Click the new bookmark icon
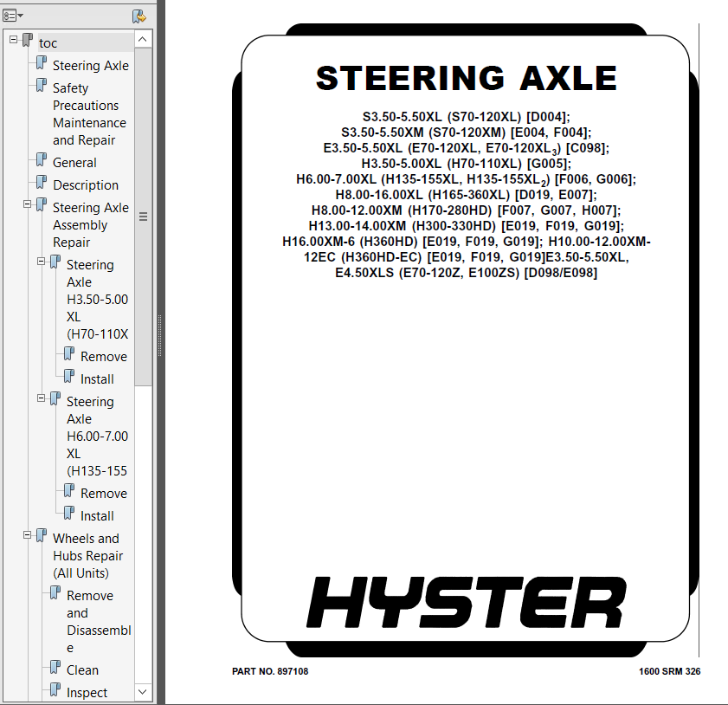Viewport: 728px width, 705px height. pos(139,16)
